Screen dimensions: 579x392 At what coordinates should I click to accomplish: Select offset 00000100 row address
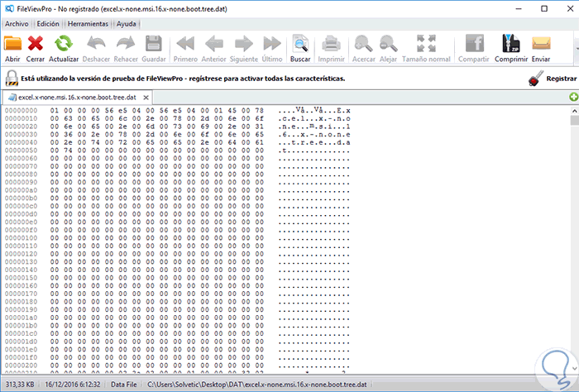coord(22,238)
